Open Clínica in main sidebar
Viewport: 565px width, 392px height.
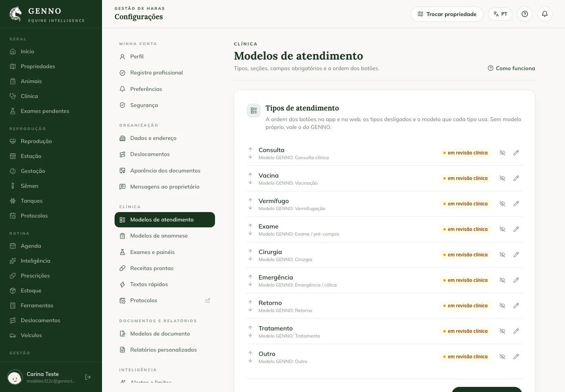pyautogui.click(x=51, y=96)
